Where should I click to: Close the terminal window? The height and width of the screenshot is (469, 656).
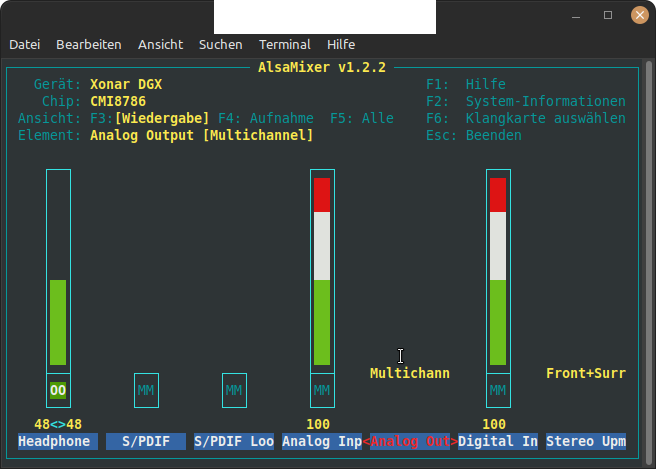tap(640, 15)
